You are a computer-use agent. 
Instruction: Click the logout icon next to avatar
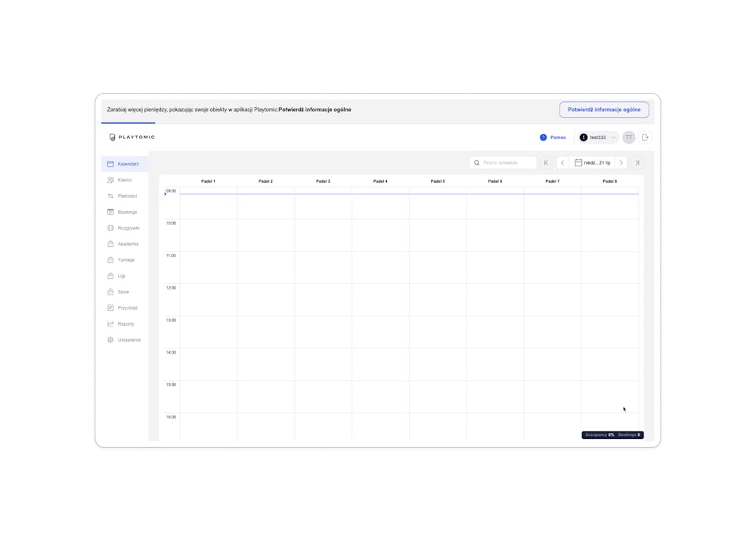coord(644,137)
